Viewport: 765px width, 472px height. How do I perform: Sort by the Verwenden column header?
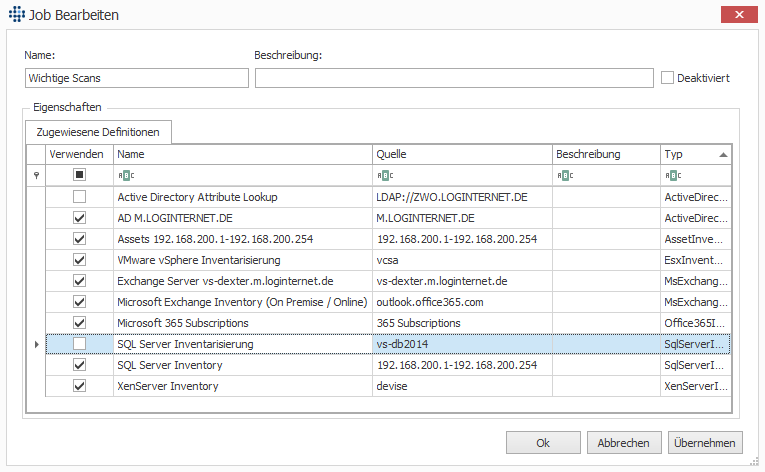point(79,154)
